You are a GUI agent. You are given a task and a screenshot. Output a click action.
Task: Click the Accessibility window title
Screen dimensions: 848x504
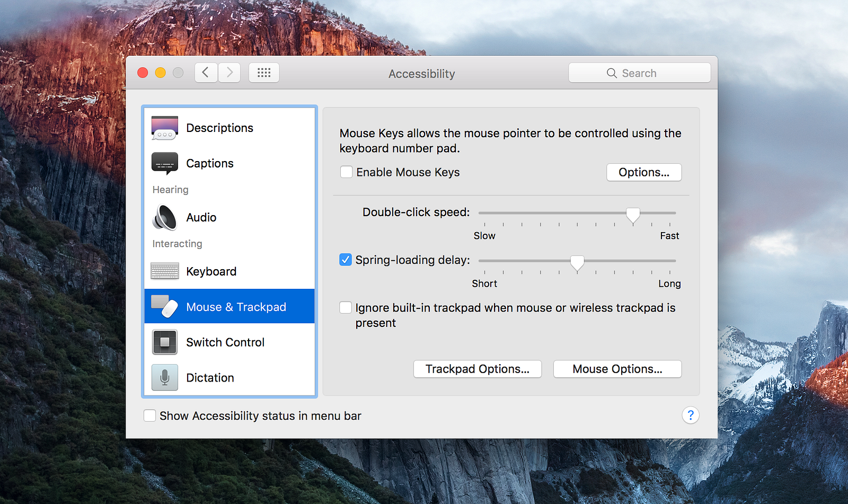click(x=422, y=74)
